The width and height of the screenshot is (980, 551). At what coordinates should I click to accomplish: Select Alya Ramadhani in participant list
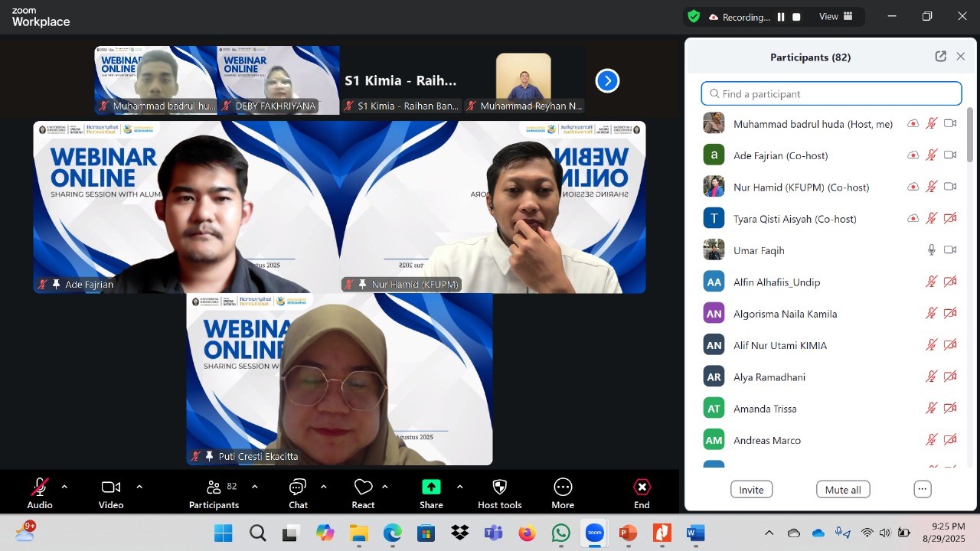[831, 377]
